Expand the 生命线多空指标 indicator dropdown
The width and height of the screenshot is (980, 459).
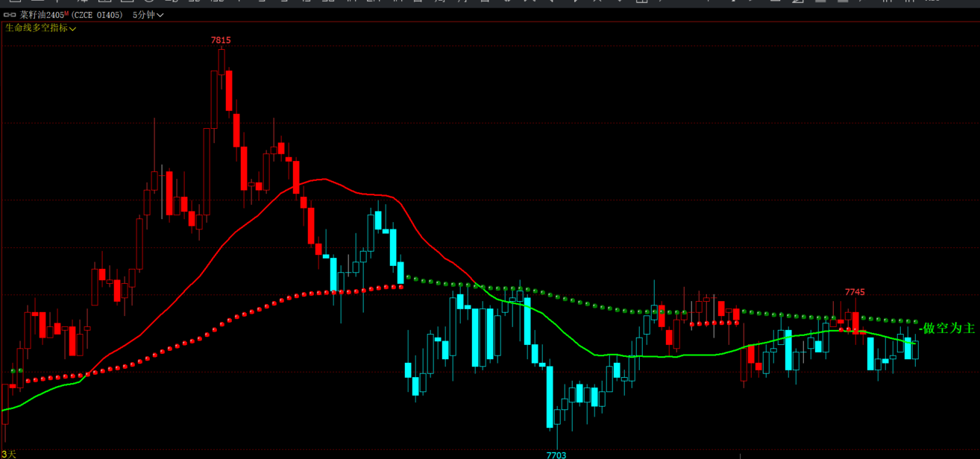click(x=40, y=28)
